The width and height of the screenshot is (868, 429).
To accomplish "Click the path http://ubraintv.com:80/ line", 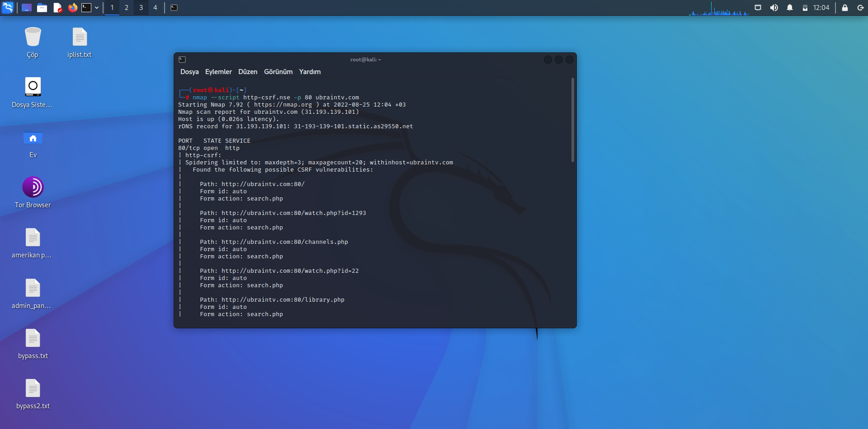I will pyautogui.click(x=252, y=184).
